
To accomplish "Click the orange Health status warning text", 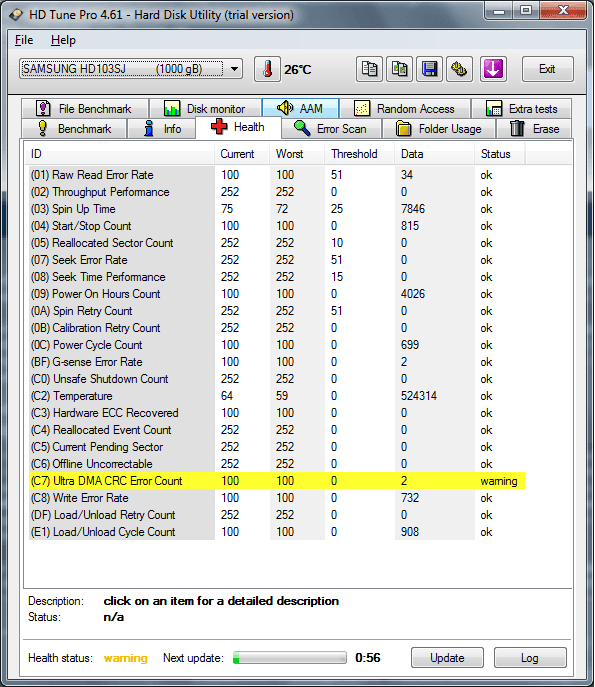I will (x=126, y=658).
